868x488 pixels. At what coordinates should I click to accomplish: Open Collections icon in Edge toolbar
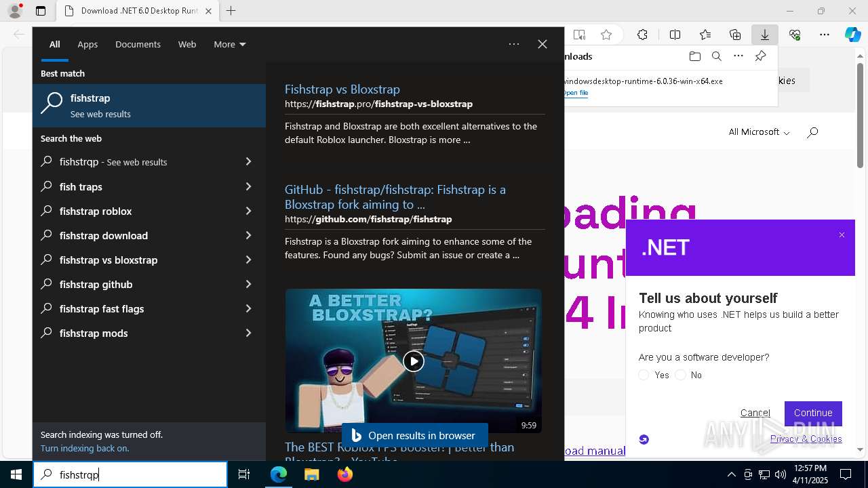pos(735,35)
